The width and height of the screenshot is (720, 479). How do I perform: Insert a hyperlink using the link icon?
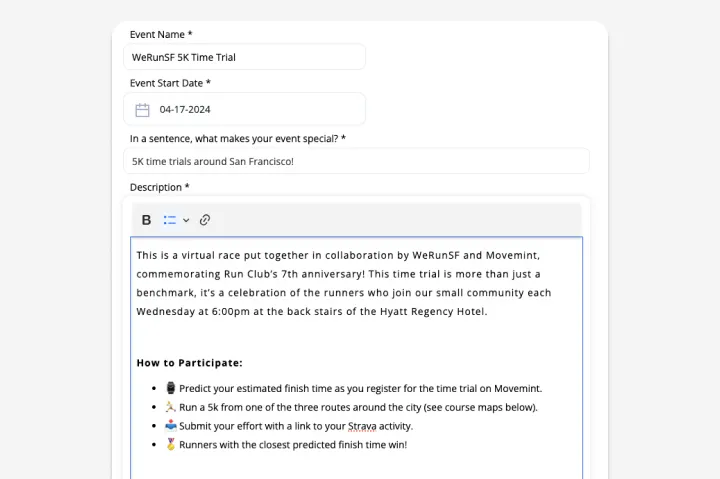coord(205,220)
